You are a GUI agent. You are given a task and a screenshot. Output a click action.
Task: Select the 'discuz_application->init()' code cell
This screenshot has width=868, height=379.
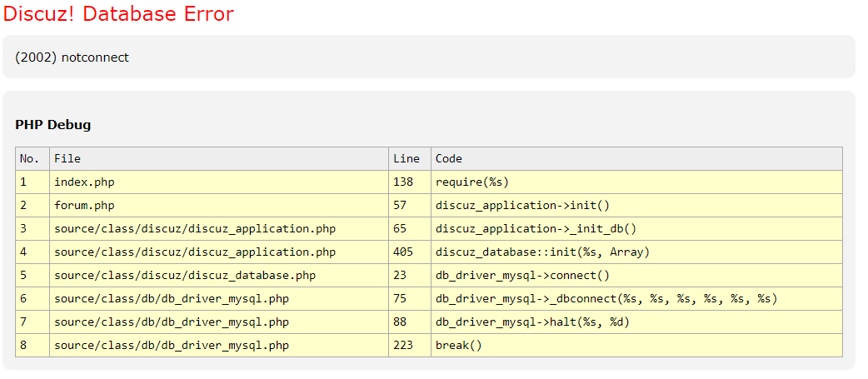[636, 205]
